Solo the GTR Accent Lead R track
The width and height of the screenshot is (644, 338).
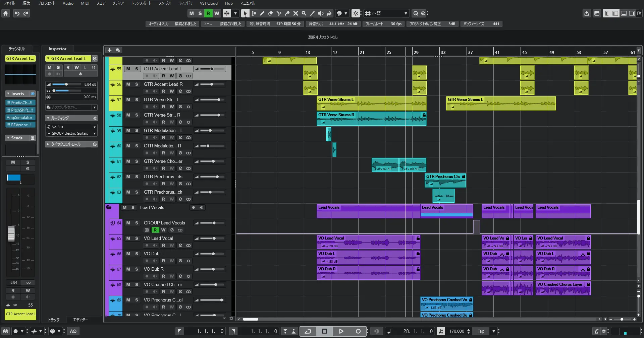[x=137, y=84]
